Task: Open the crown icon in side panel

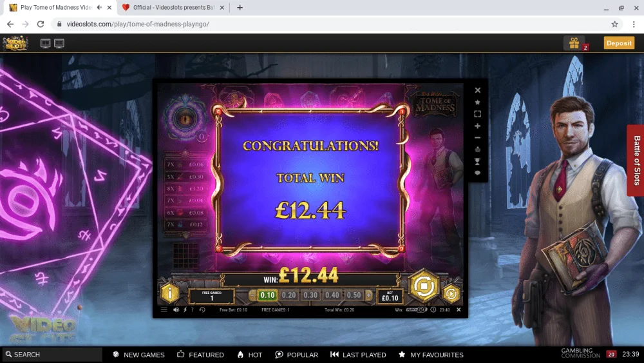Action: [477, 149]
